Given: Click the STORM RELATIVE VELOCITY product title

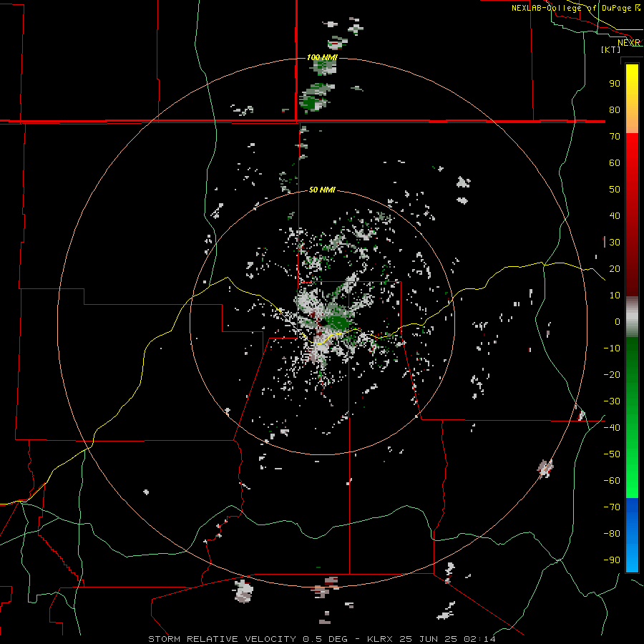Looking at the screenshot, I should [223, 639].
